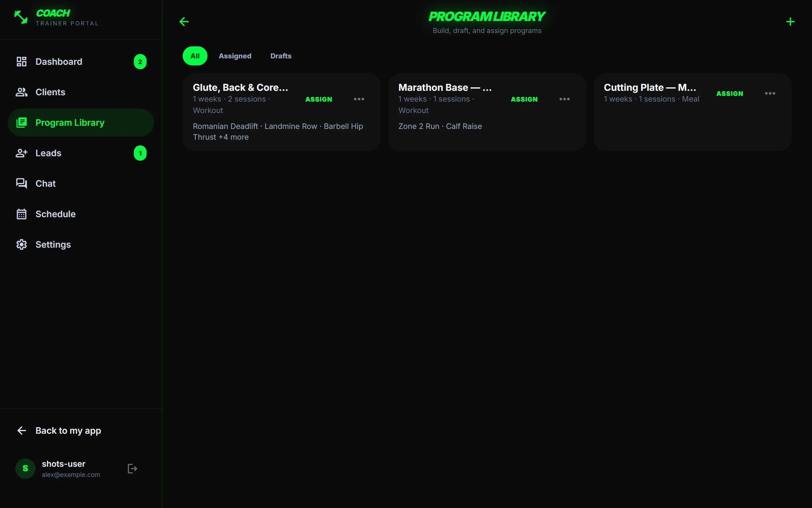The width and height of the screenshot is (812, 508).
Task: Open the Marathon Base card title
Action: (x=445, y=87)
